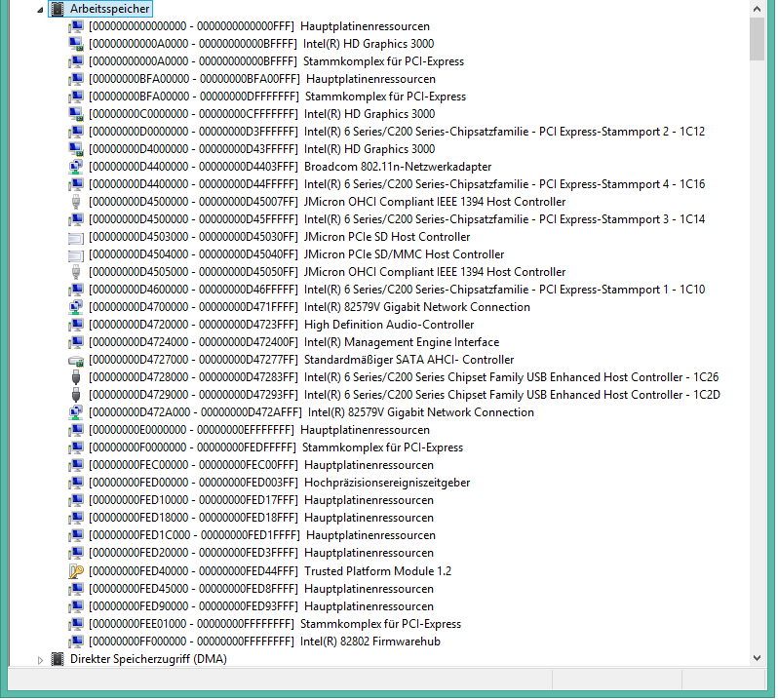Select Hauptplatinenressourcen at BFA00000 - BFA00FFF

261,79
